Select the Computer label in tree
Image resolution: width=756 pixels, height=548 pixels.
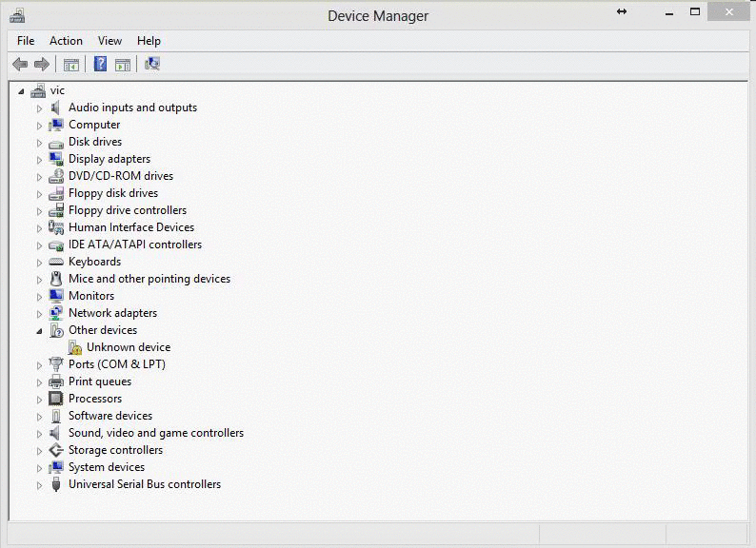pyautogui.click(x=94, y=125)
